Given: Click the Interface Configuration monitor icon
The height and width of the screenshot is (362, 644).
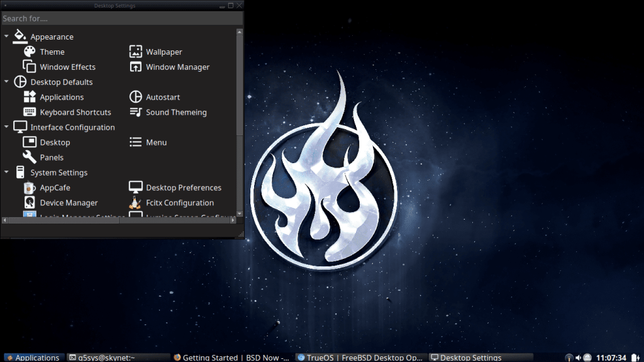Looking at the screenshot, I should tap(19, 127).
